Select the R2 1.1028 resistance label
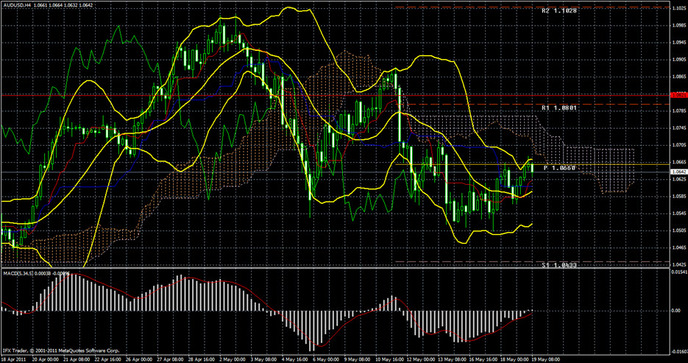Image resolution: width=688 pixels, height=363 pixels. pos(559,11)
